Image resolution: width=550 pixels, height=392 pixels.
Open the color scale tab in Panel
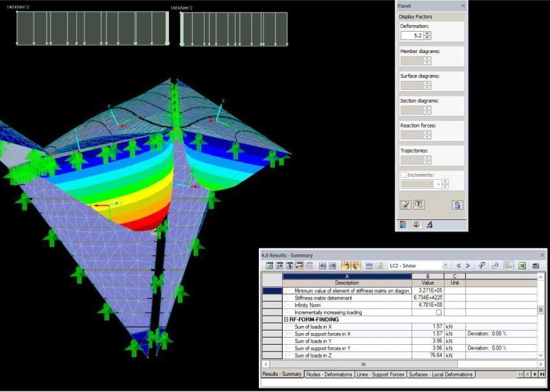(x=403, y=224)
